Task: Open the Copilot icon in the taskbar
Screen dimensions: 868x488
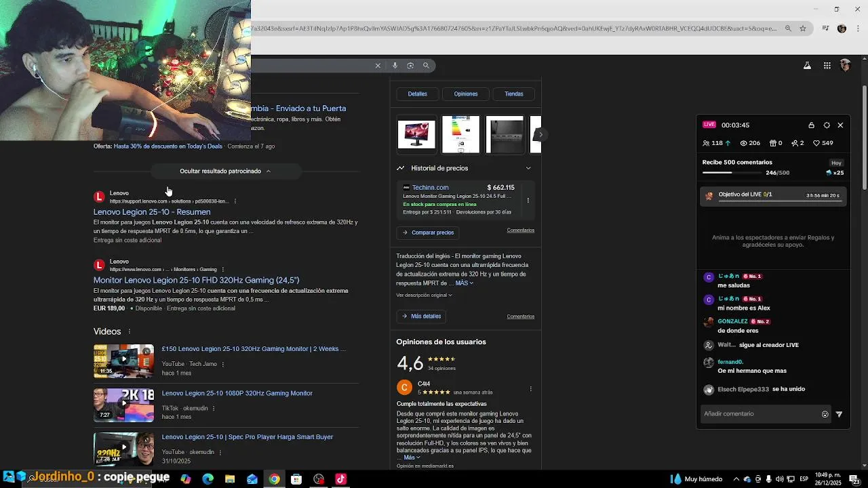Action: [186, 479]
